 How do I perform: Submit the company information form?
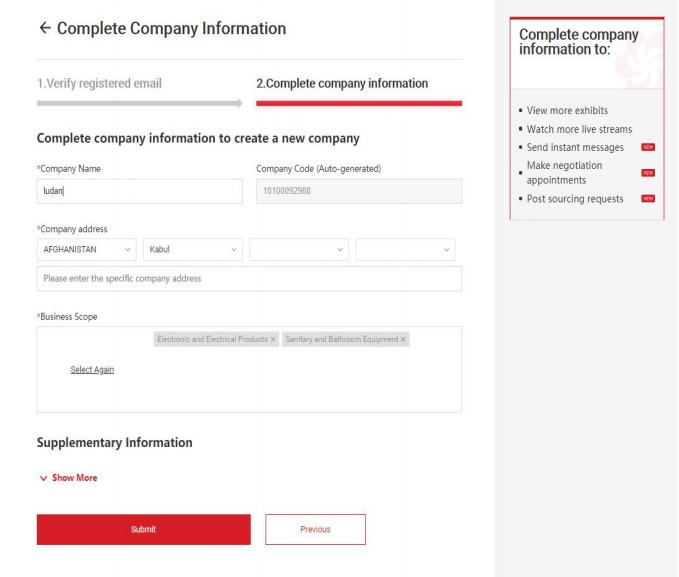144,529
